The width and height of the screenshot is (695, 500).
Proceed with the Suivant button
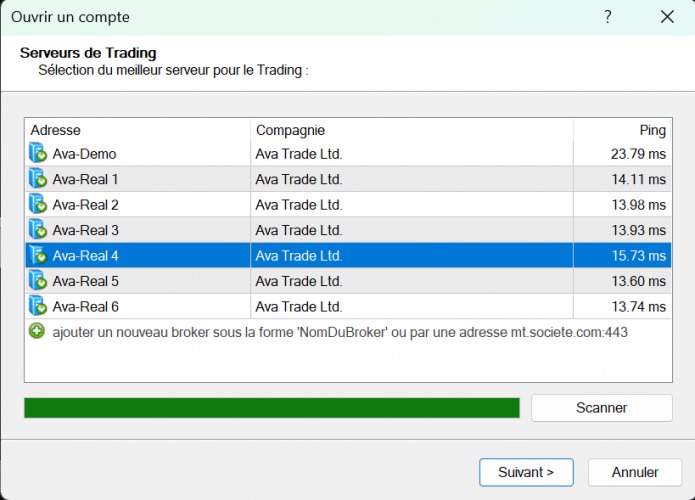(x=526, y=472)
